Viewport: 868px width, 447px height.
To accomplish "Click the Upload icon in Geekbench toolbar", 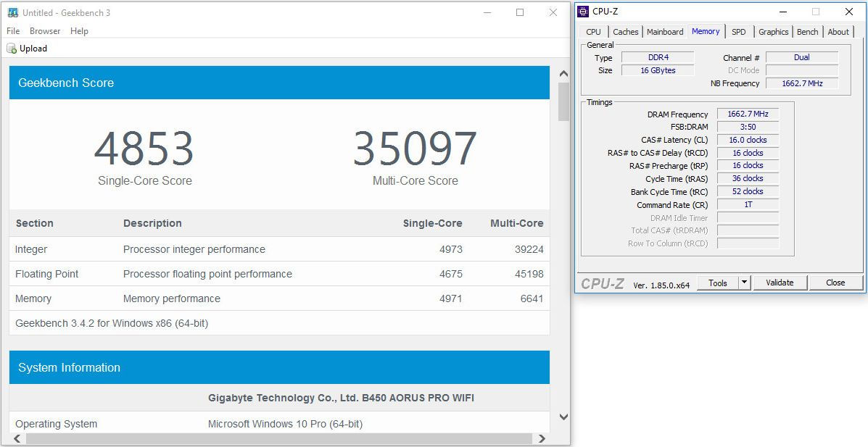I will pos(12,49).
